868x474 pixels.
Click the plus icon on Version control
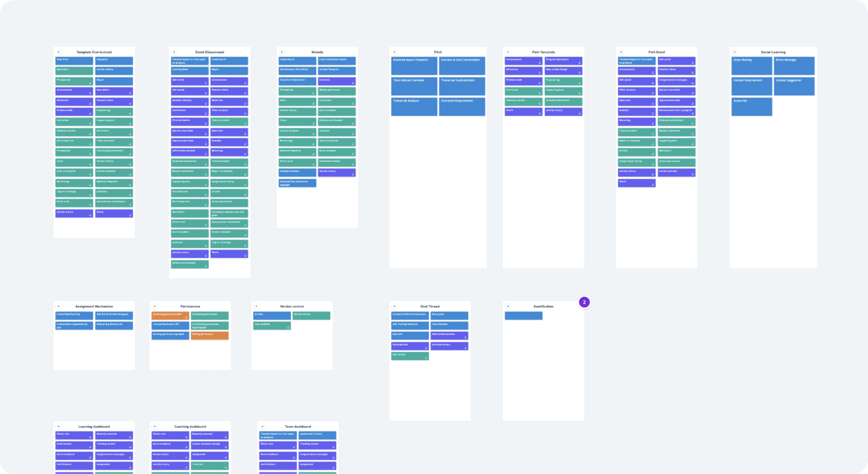coord(257,306)
